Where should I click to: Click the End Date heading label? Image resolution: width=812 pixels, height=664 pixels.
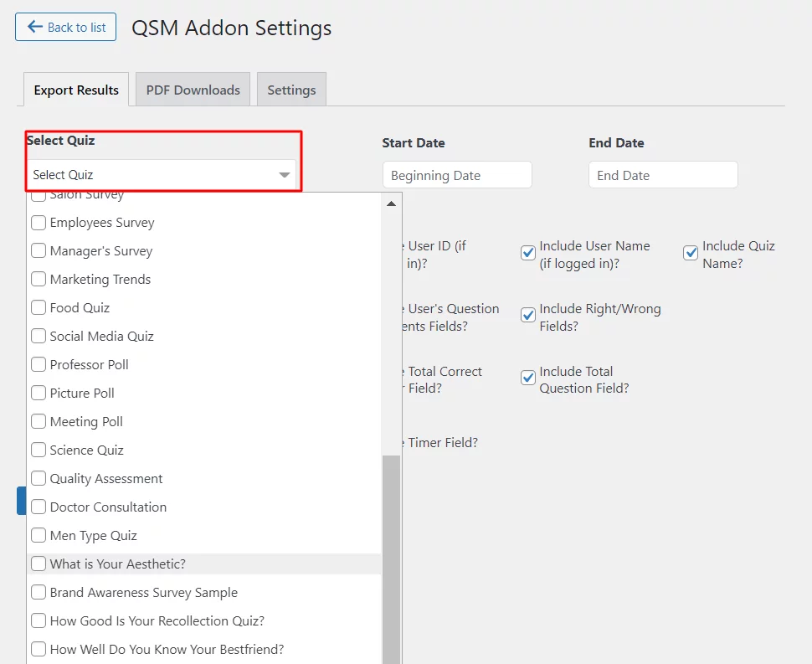(x=616, y=143)
